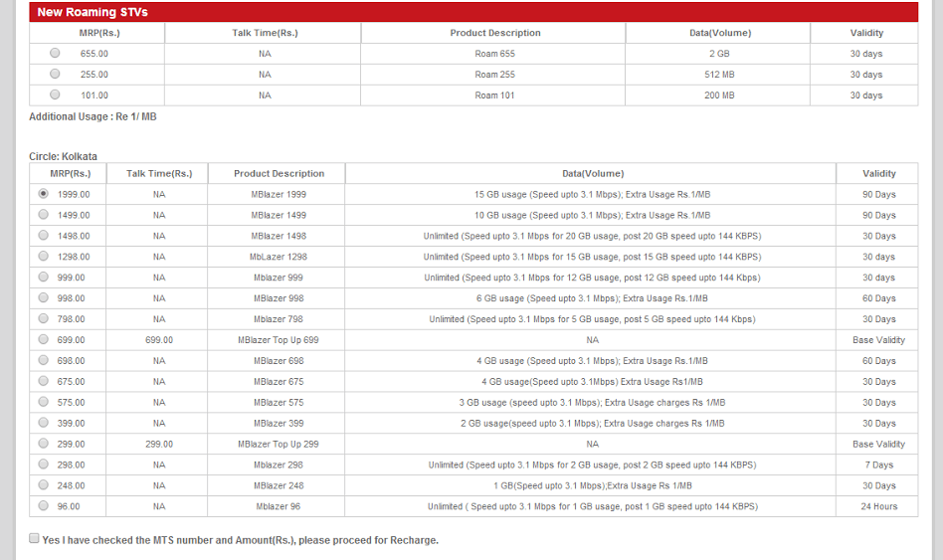Image resolution: width=943 pixels, height=560 pixels.
Task: Click 'MBlazer 248' description cell
Action: point(279,485)
